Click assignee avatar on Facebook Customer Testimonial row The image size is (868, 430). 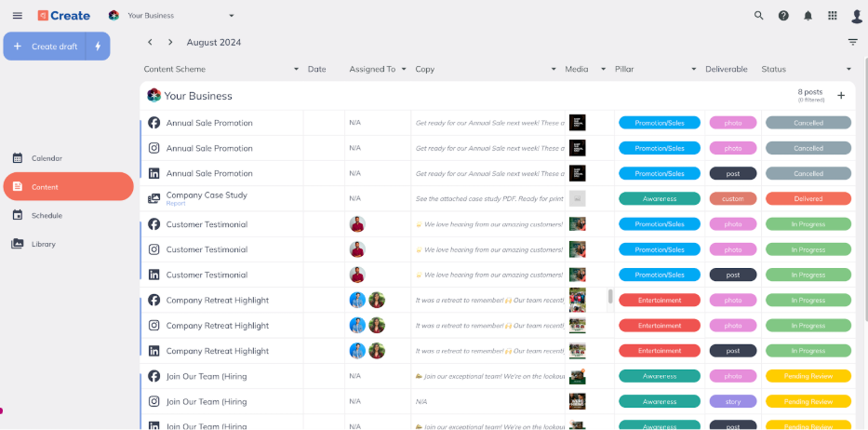[357, 224]
